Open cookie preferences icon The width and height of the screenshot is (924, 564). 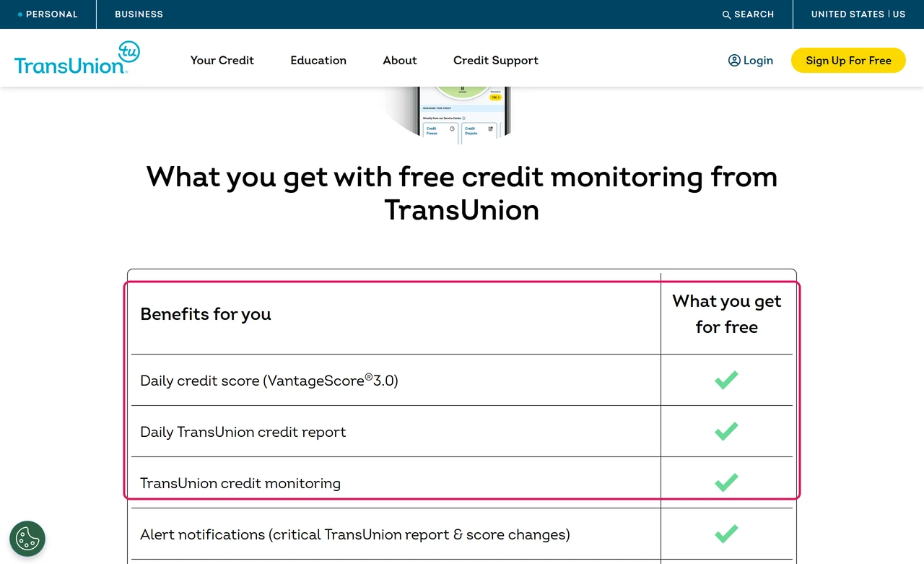(27, 539)
